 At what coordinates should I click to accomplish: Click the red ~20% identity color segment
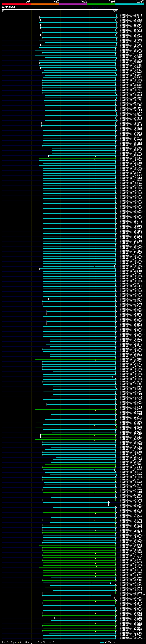[x=16, y=4]
